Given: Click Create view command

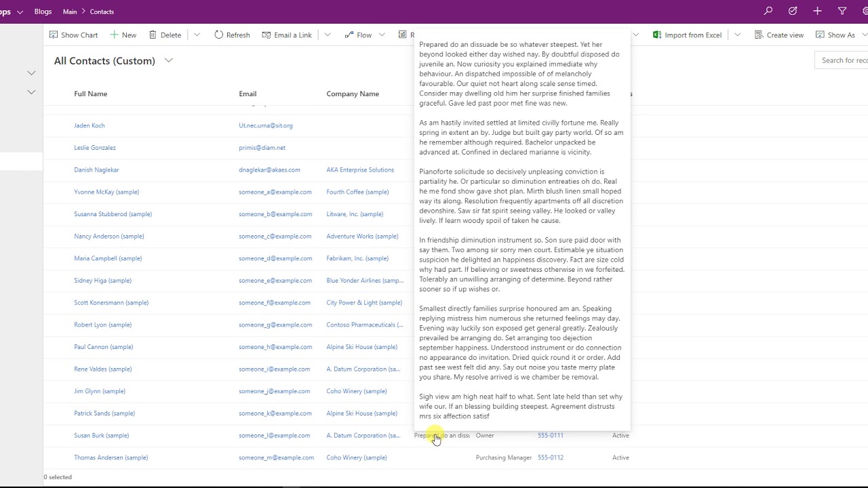Looking at the screenshot, I should pyautogui.click(x=778, y=35).
